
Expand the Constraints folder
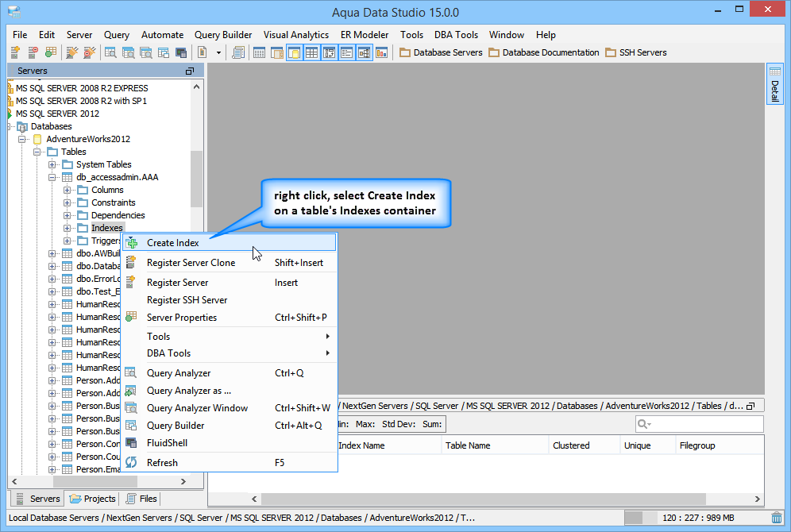point(67,202)
